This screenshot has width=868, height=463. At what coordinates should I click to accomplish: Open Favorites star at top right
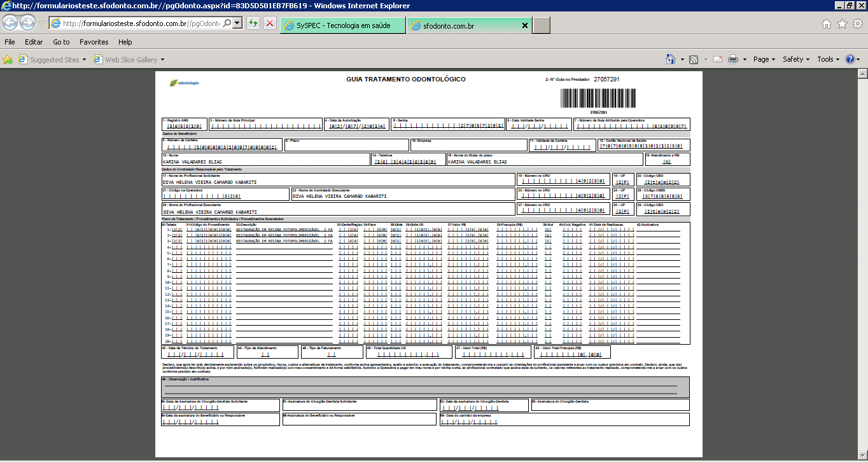[x=842, y=24]
